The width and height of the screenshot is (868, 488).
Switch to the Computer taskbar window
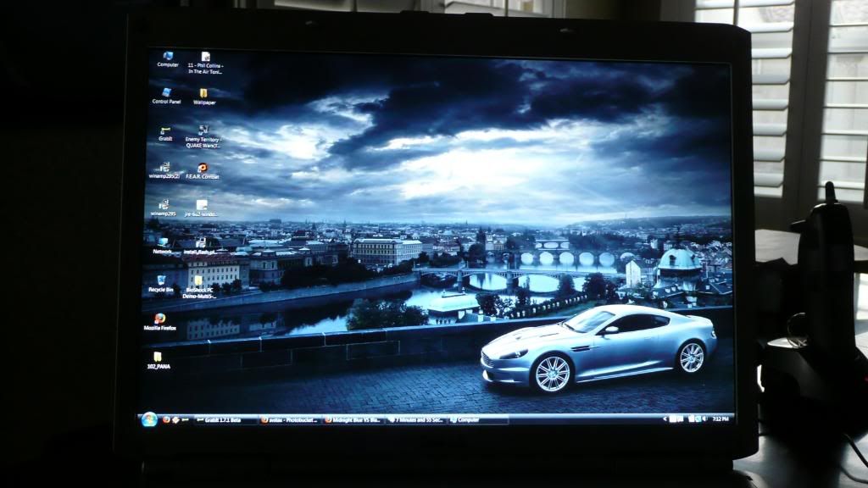point(478,420)
